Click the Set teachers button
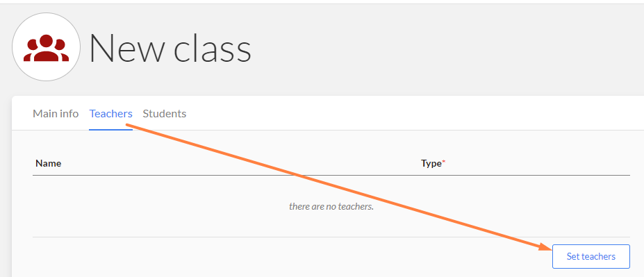The height and width of the screenshot is (277, 644). click(591, 256)
